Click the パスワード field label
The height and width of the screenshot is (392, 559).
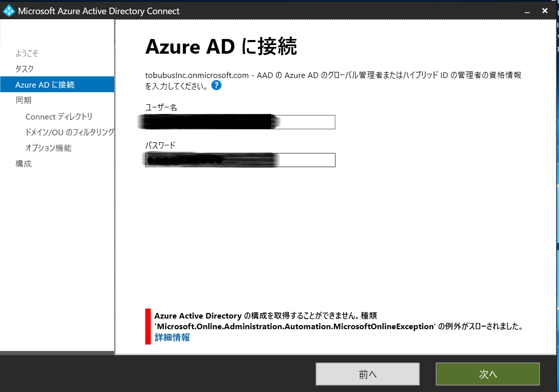[x=161, y=145]
